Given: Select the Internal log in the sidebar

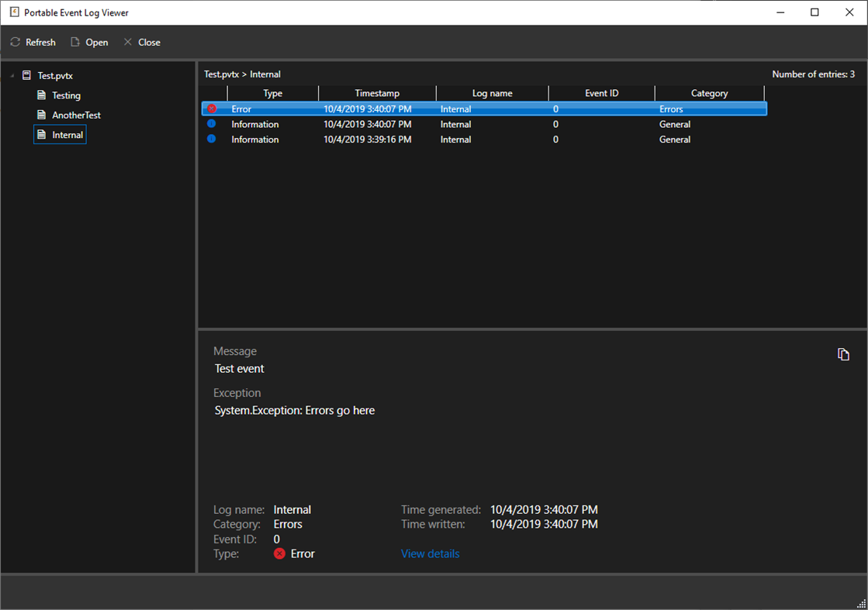Looking at the screenshot, I should (67, 134).
